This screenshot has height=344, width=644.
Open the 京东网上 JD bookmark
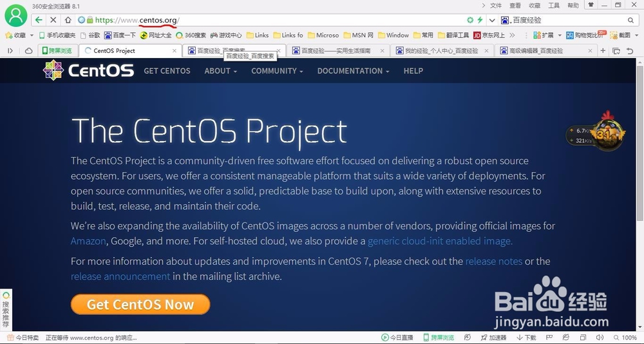[x=489, y=35]
